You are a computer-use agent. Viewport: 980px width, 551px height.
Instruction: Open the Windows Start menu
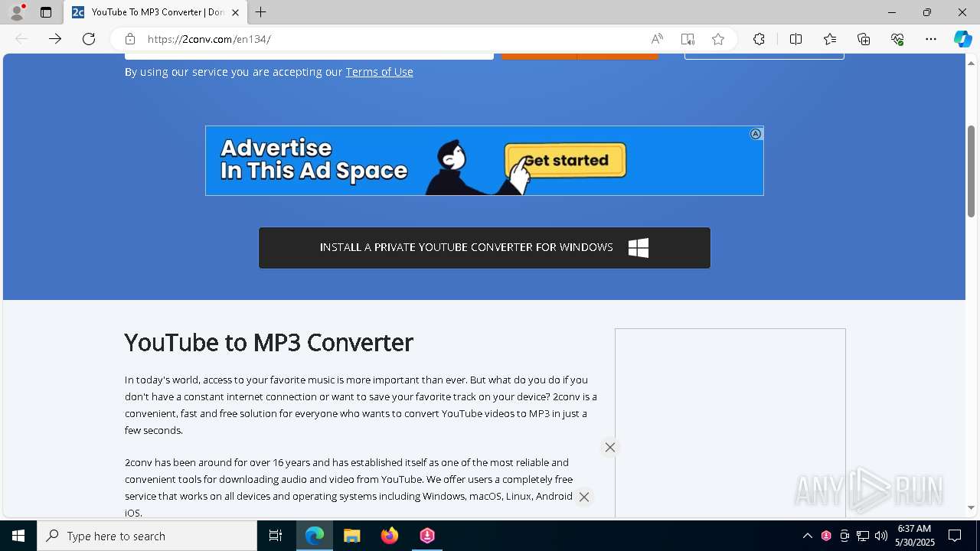coord(18,536)
